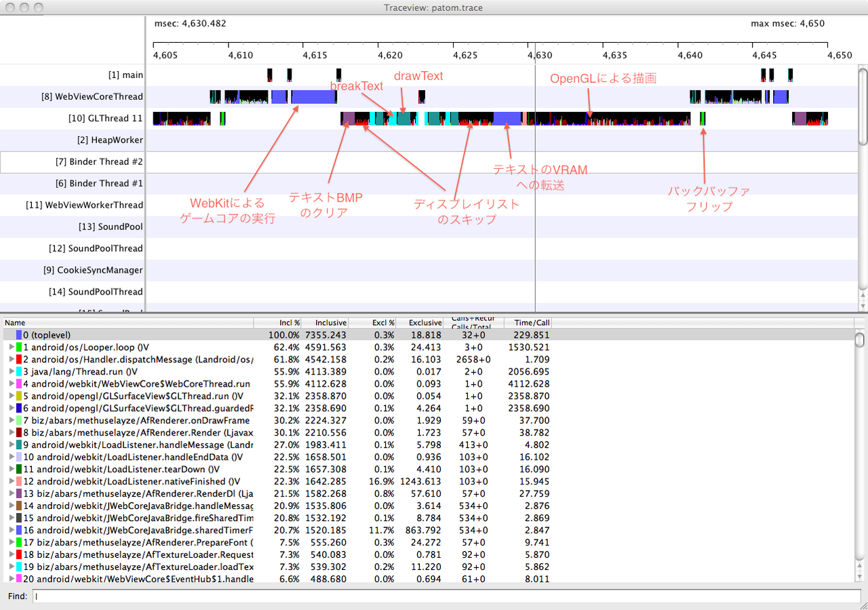Viewport: 868px width, 610px height.
Task: Click the msec: 4,630.482 readout
Action: [191, 23]
